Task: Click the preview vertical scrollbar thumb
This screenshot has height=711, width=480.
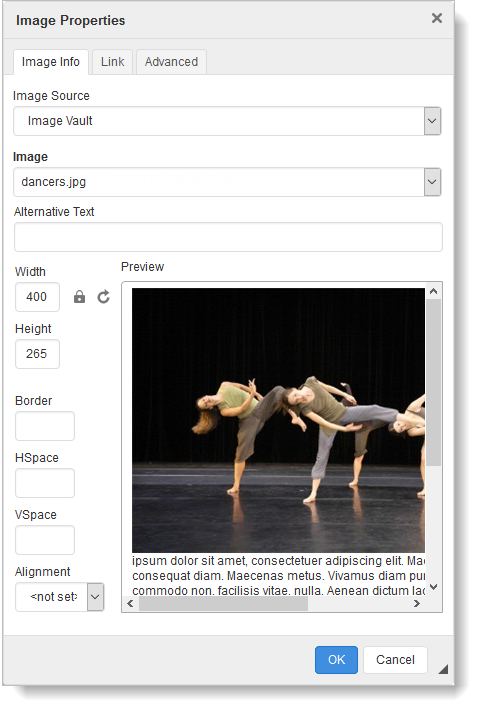Action: [x=433, y=382]
